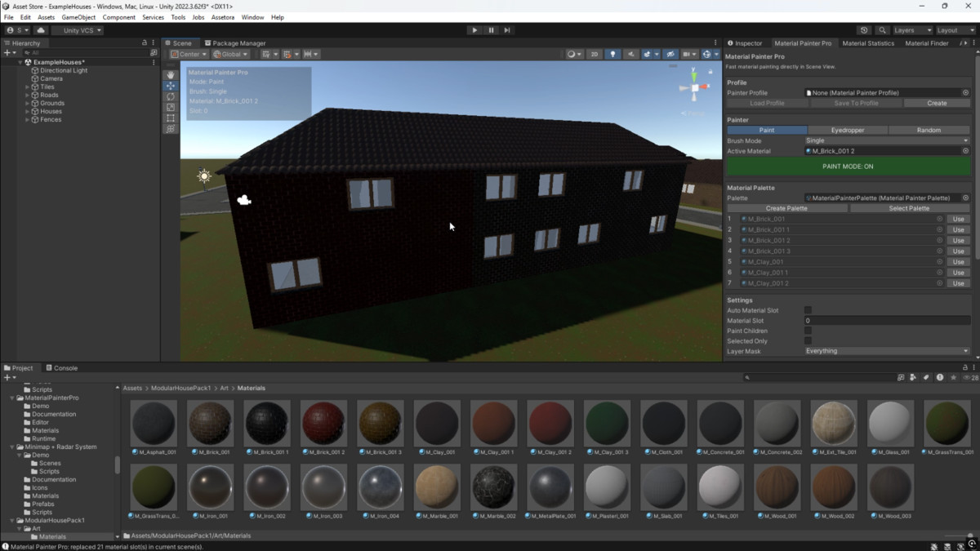Viewport: 980px width, 551px height.
Task: Switch to Material Finder tab
Action: pyautogui.click(x=928, y=43)
